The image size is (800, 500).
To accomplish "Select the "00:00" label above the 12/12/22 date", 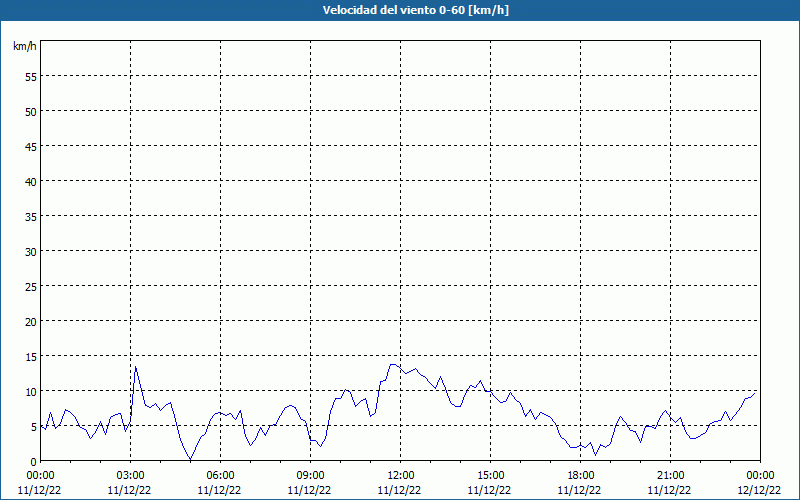I will pos(760,476).
